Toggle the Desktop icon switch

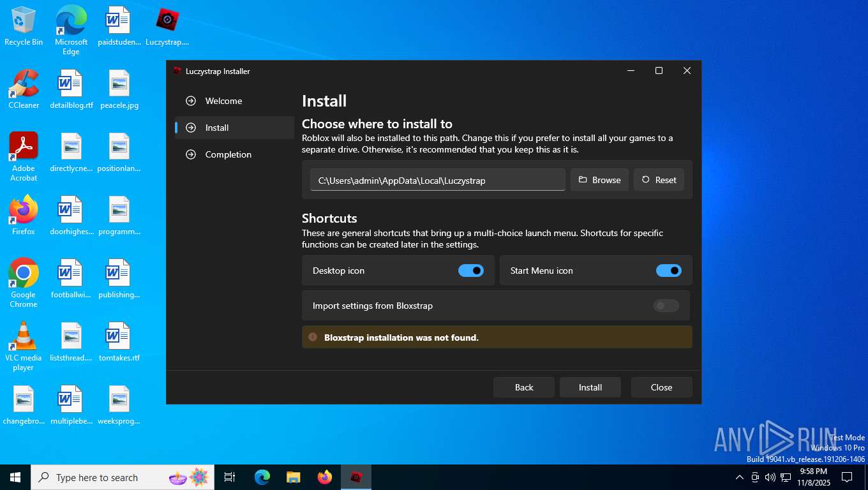pos(471,271)
